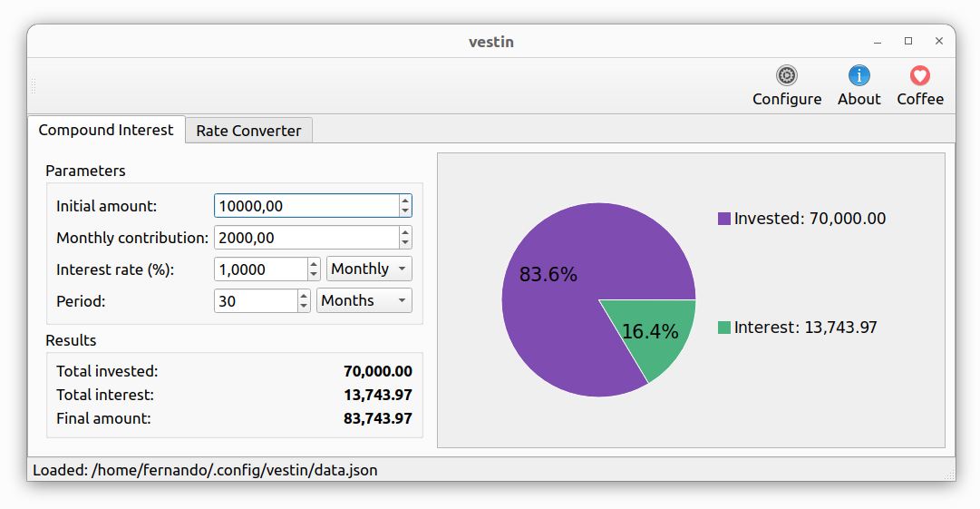Decrease Initial amount with down arrow

[x=405, y=211]
